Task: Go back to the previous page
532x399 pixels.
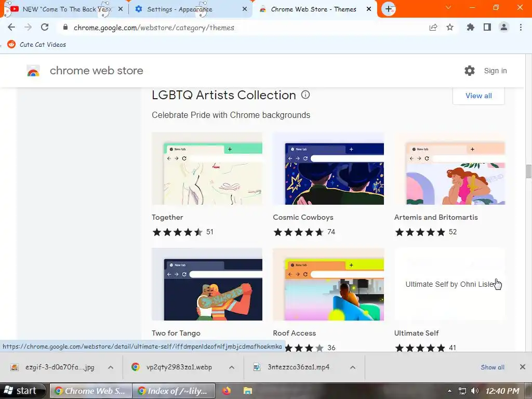Action: click(x=11, y=27)
